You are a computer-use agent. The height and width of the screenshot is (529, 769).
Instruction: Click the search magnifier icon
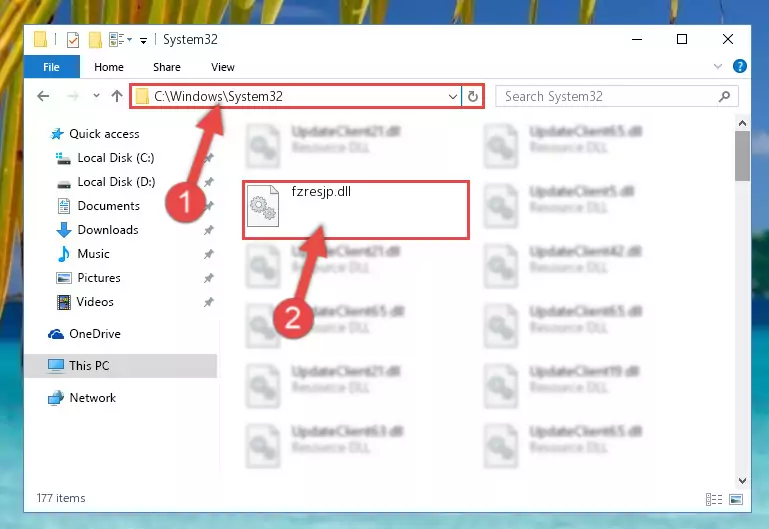[724, 97]
